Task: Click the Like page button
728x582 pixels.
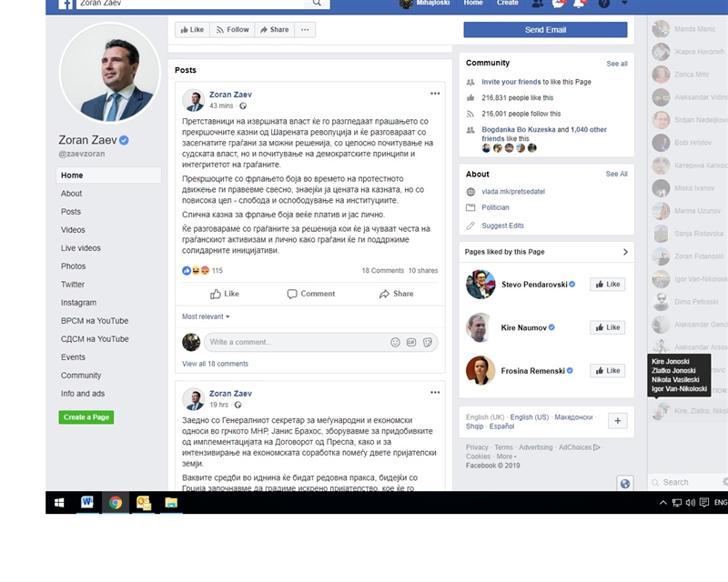Action: [192, 30]
